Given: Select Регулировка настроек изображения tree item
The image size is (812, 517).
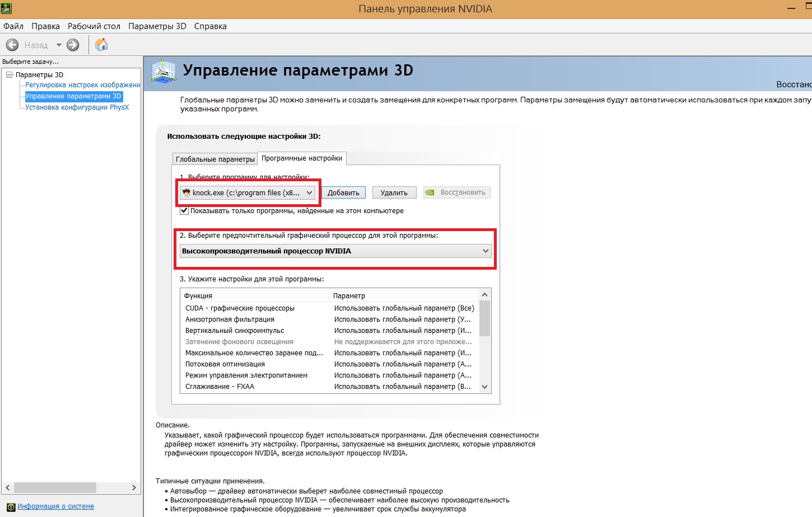Looking at the screenshot, I should click(83, 85).
